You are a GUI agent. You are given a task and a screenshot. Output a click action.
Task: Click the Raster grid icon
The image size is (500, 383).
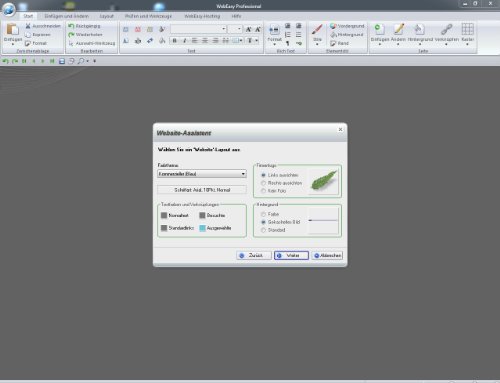tap(467, 29)
